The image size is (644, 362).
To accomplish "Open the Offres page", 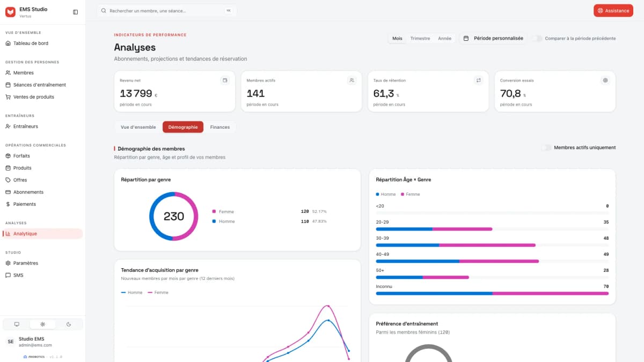I will [x=42, y=180].
